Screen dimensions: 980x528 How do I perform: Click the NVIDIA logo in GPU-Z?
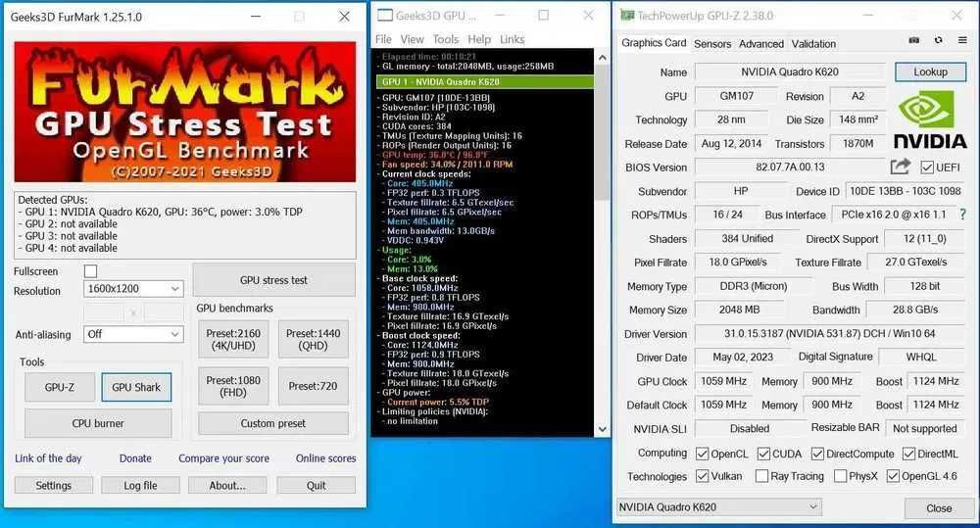930,120
